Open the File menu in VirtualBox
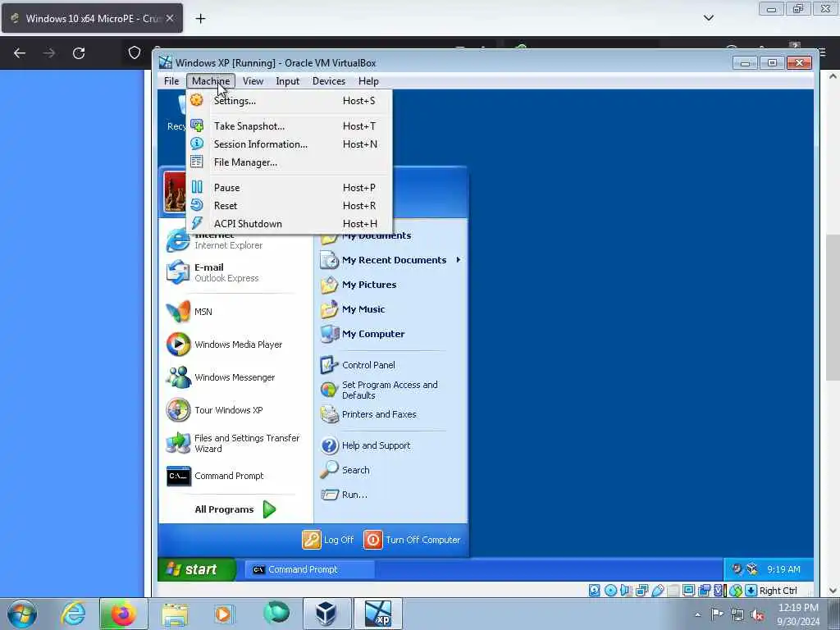The width and height of the screenshot is (840, 630). 171,81
